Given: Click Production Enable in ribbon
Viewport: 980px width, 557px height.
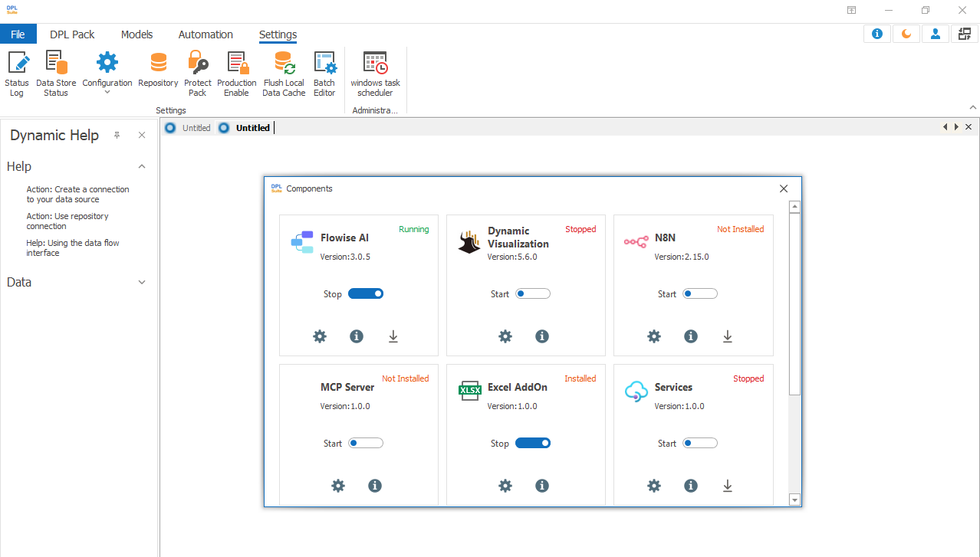Looking at the screenshot, I should click(236, 74).
